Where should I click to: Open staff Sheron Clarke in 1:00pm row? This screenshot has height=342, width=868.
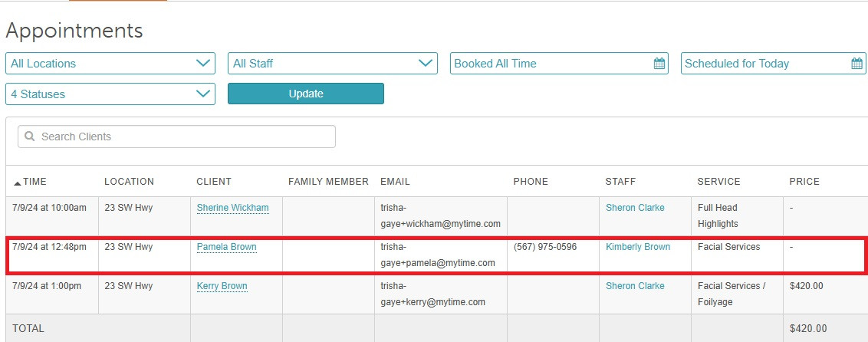[x=635, y=286]
